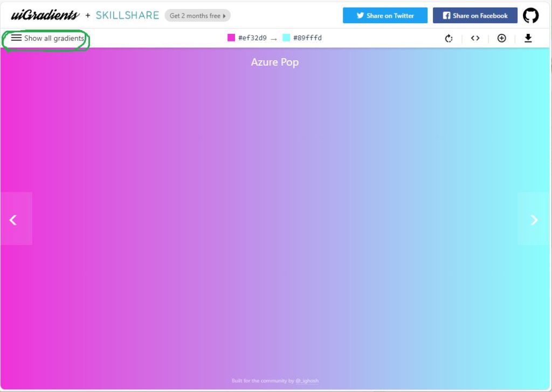The image size is (552, 392).
Task: Open the GitHub repository icon
Action: [530, 16]
